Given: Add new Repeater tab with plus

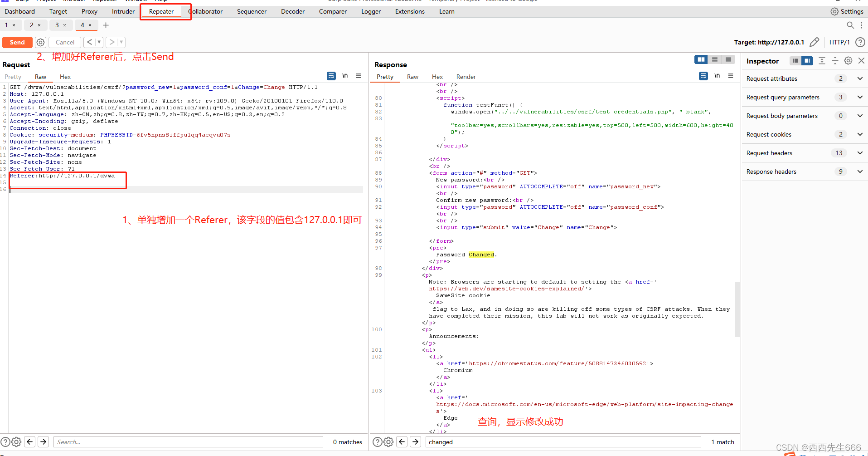Looking at the screenshot, I should (x=106, y=25).
